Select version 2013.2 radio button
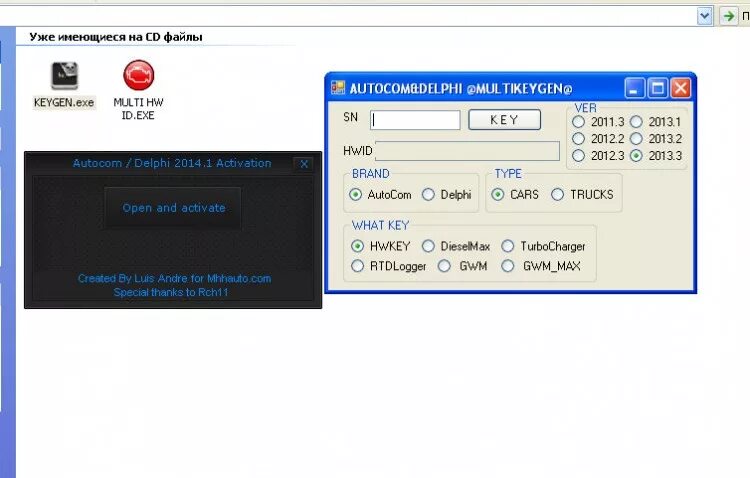Viewport: 750px width, 478px height. click(x=636, y=139)
